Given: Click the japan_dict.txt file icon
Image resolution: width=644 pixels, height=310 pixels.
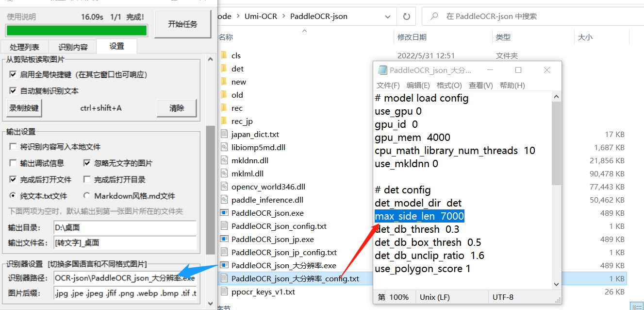Looking at the screenshot, I should (224, 134).
